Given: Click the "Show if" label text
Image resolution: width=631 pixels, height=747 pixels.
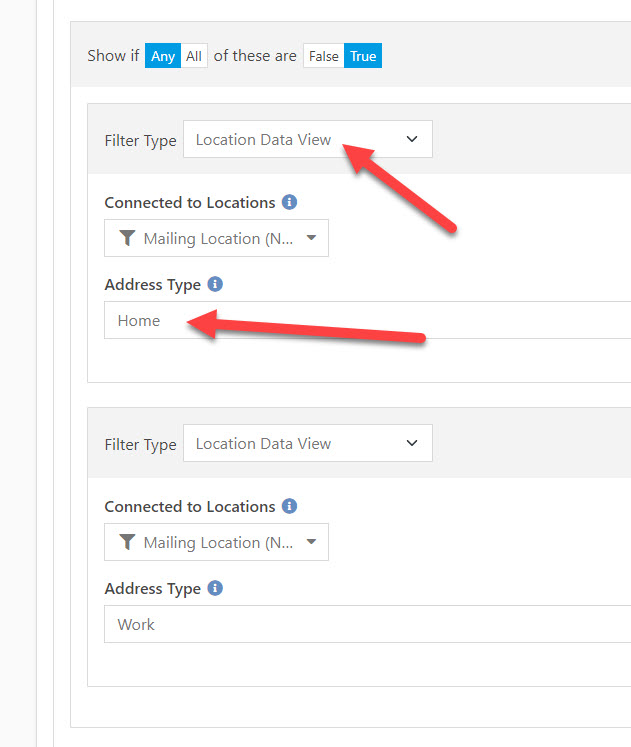Looking at the screenshot, I should [x=113, y=56].
